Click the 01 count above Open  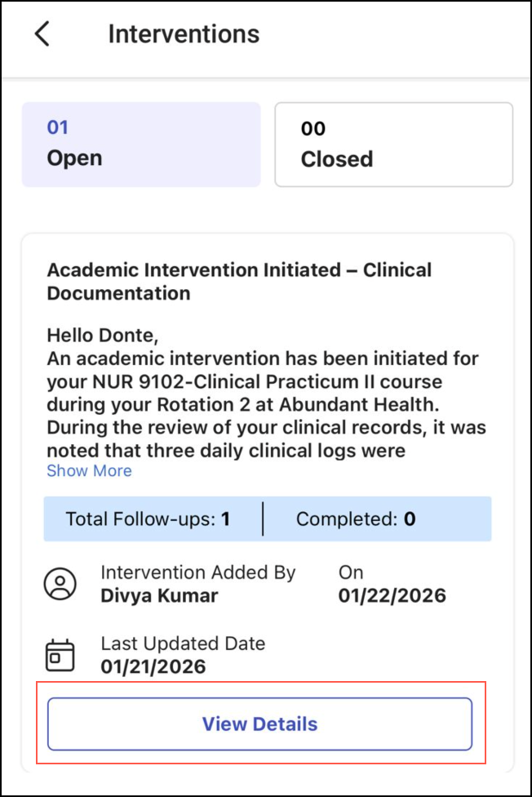[x=58, y=127]
